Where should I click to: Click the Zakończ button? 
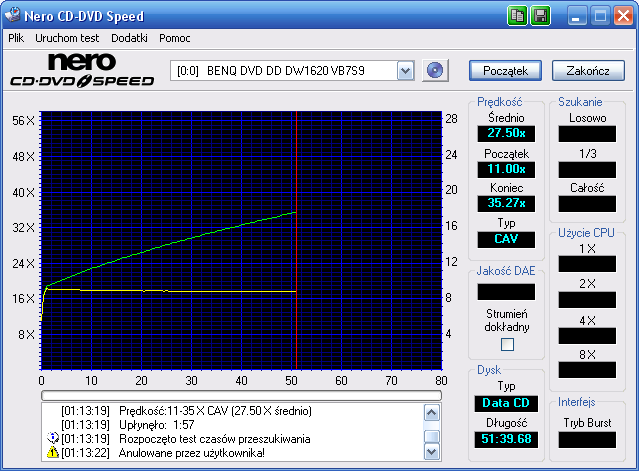coord(588,71)
